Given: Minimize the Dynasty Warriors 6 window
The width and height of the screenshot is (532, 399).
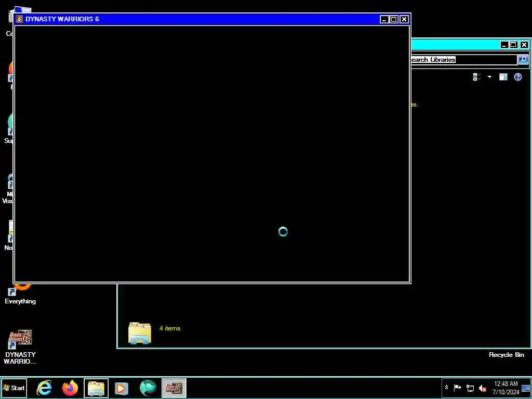Looking at the screenshot, I should point(384,19).
